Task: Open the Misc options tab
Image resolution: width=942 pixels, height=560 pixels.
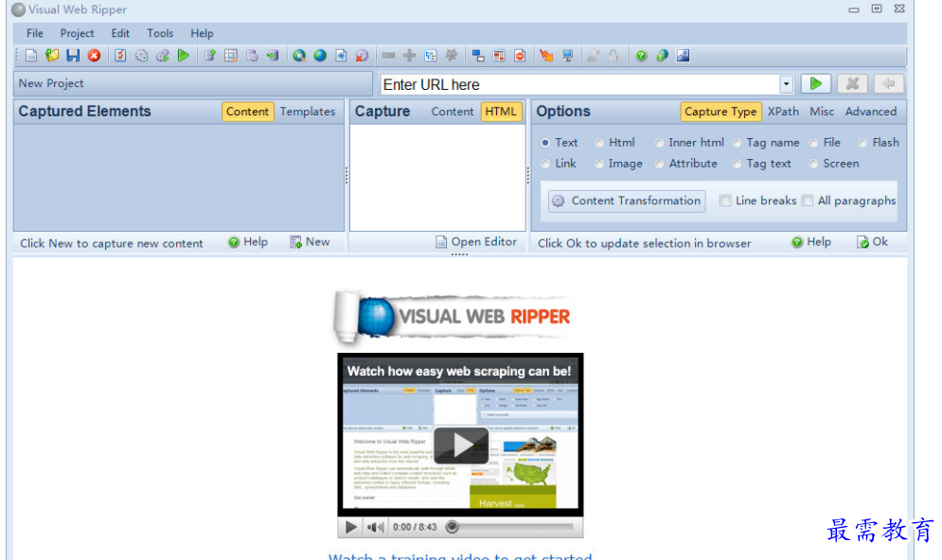Action: point(822,112)
